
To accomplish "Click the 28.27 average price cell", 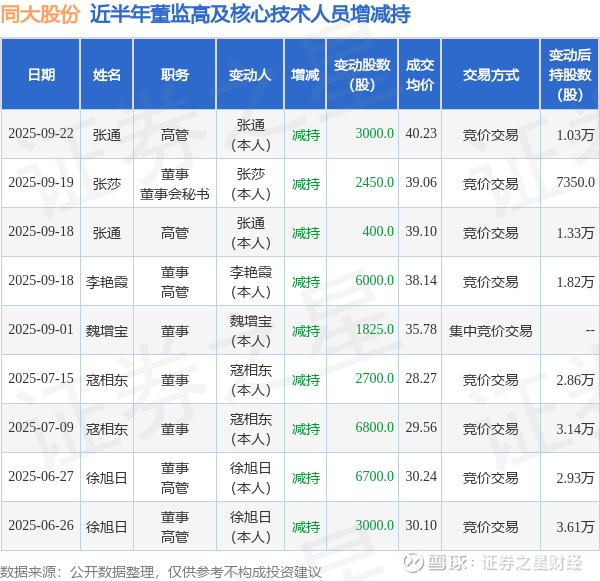I will [421, 379].
